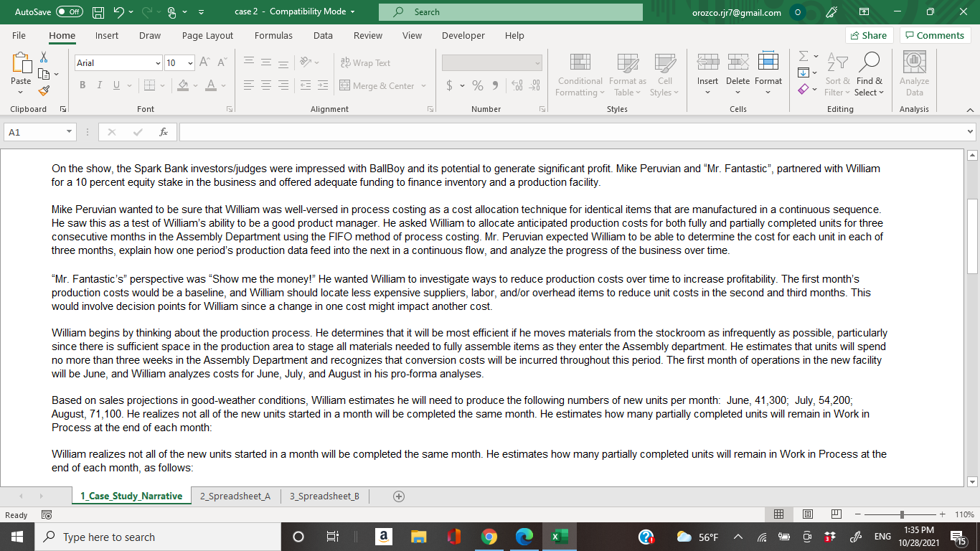Switch to the 2_Spreadsheet_A sheet tab

(x=235, y=496)
